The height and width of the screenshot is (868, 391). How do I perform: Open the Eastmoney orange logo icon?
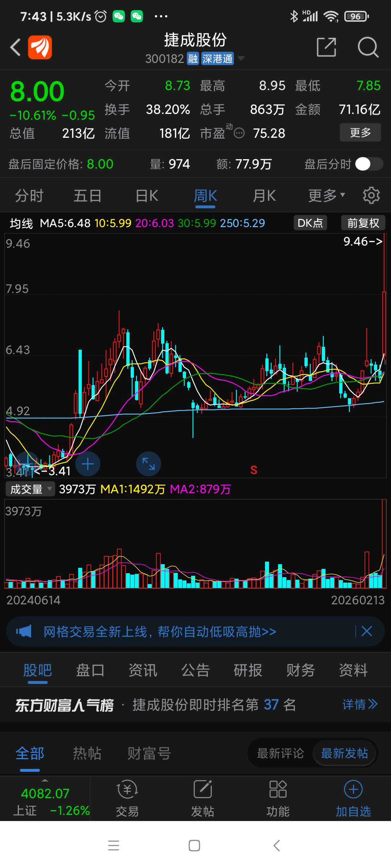[x=40, y=47]
